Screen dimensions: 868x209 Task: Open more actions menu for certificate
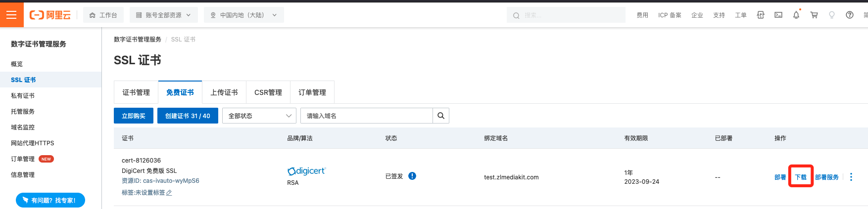pyautogui.click(x=851, y=177)
